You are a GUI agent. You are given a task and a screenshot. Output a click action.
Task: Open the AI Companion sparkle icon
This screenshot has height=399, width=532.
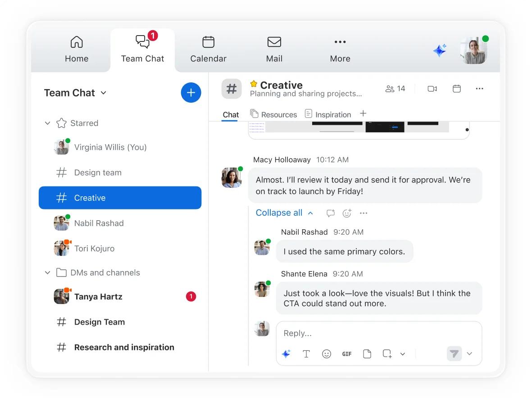(x=439, y=50)
